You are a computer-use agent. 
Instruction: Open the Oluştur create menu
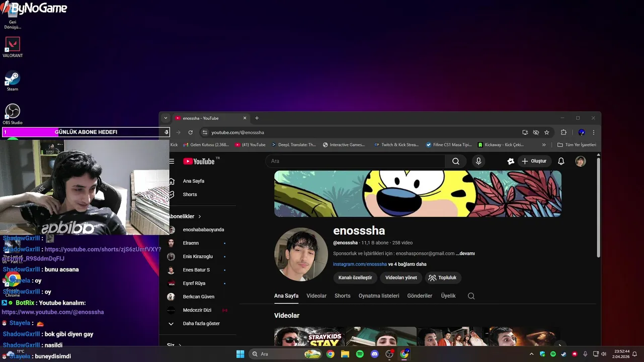[x=534, y=161]
